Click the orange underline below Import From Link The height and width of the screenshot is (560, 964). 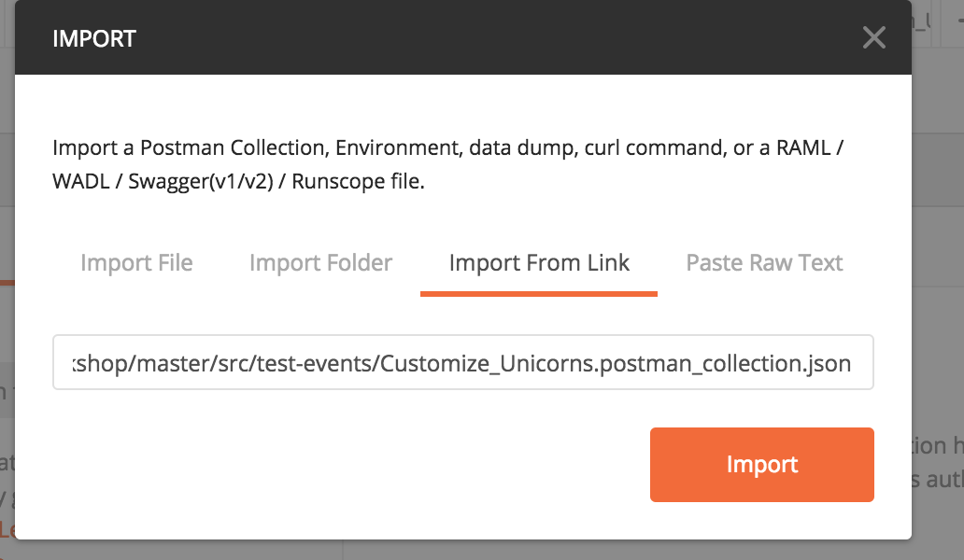coord(539,293)
